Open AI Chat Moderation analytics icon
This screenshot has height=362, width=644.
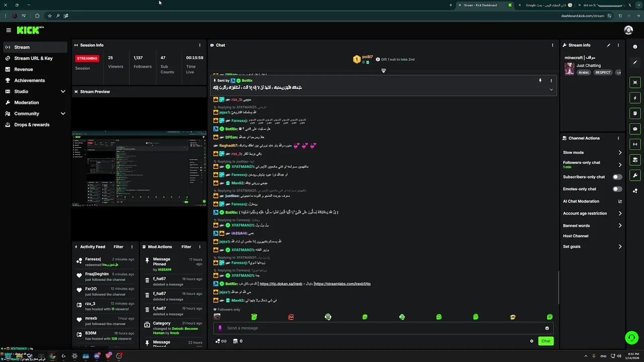[x=620, y=201]
